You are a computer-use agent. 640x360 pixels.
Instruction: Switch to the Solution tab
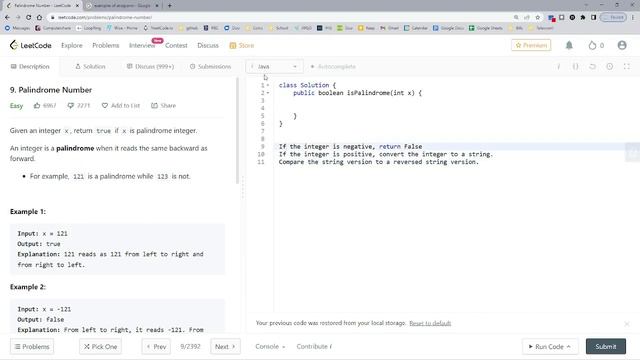(90, 67)
